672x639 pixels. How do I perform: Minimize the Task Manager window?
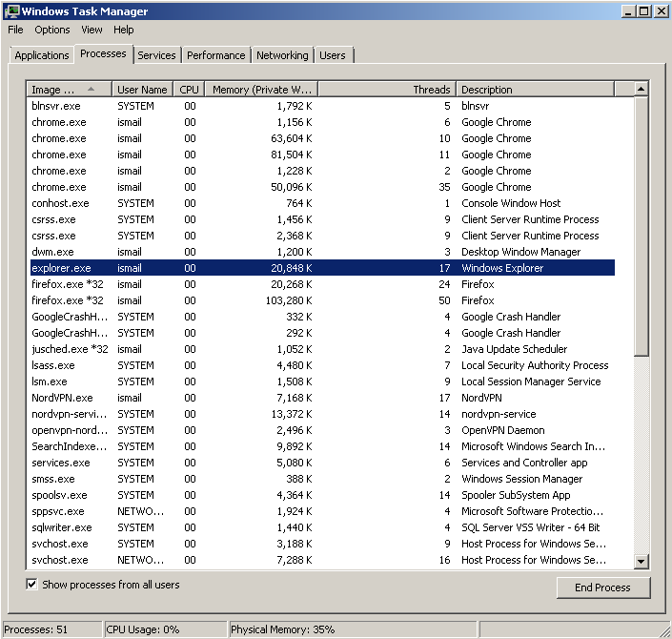[x=628, y=11]
